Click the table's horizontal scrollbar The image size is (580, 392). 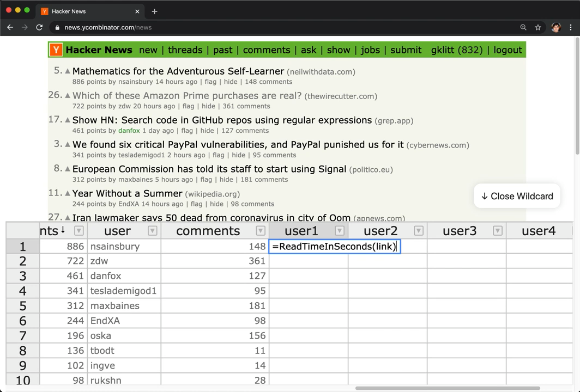click(448, 388)
